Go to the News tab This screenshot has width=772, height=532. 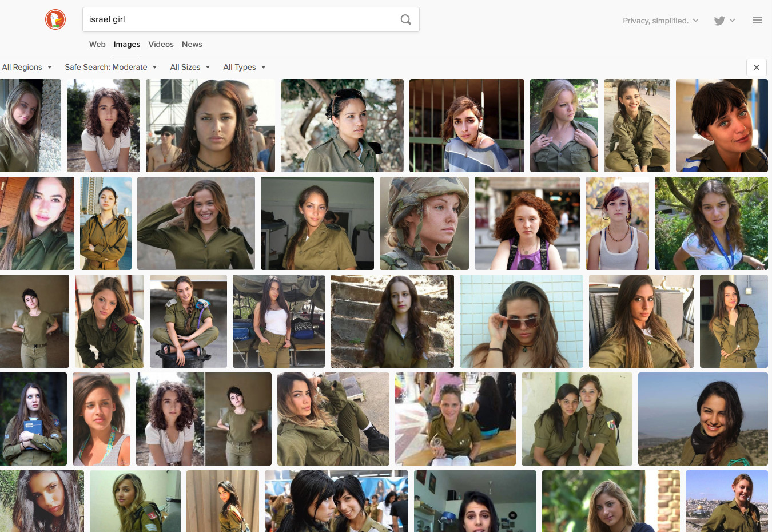(x=192, y=45)
